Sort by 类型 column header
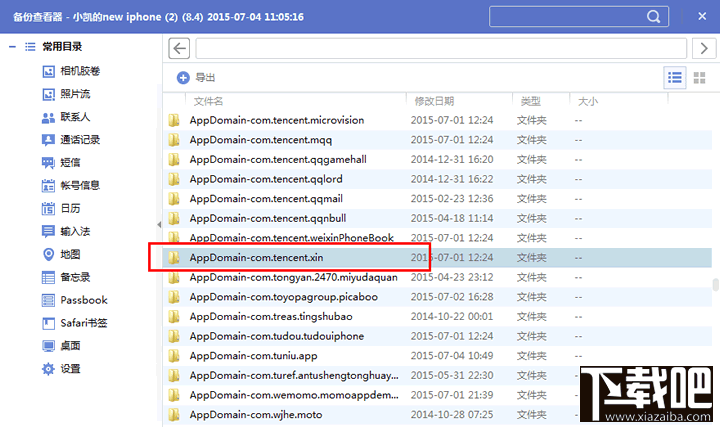Screen dimensions: 720x427 (x=530, y=101)
